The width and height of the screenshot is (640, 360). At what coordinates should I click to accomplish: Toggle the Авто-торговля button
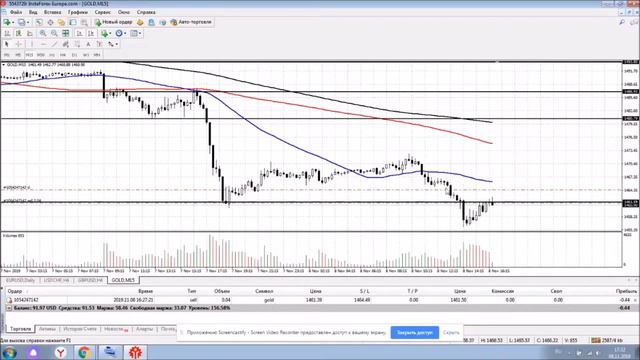click(x=191, y=22)
